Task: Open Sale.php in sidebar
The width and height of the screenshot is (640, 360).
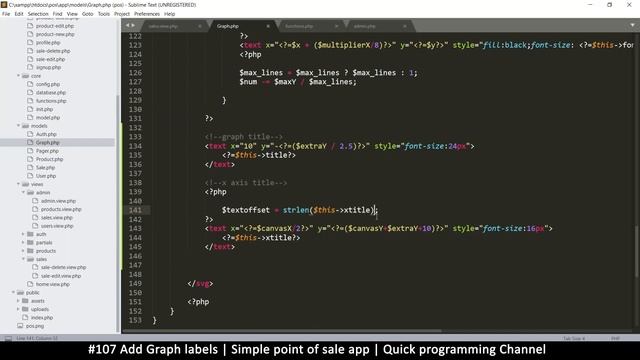Action: coord(45,168)
